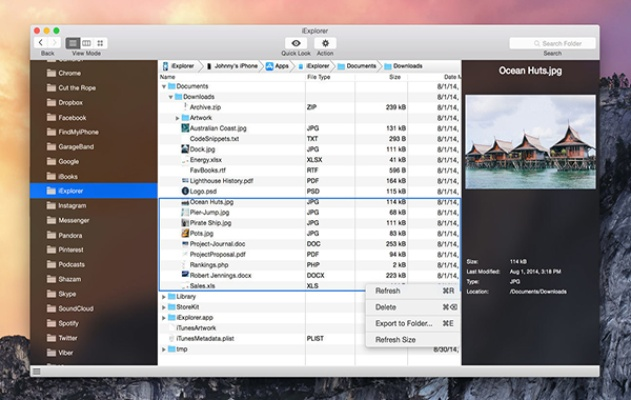Click the Quick Look eye icon
The height and width of the screenshot is (400, 631).
[x=295, y=43]
